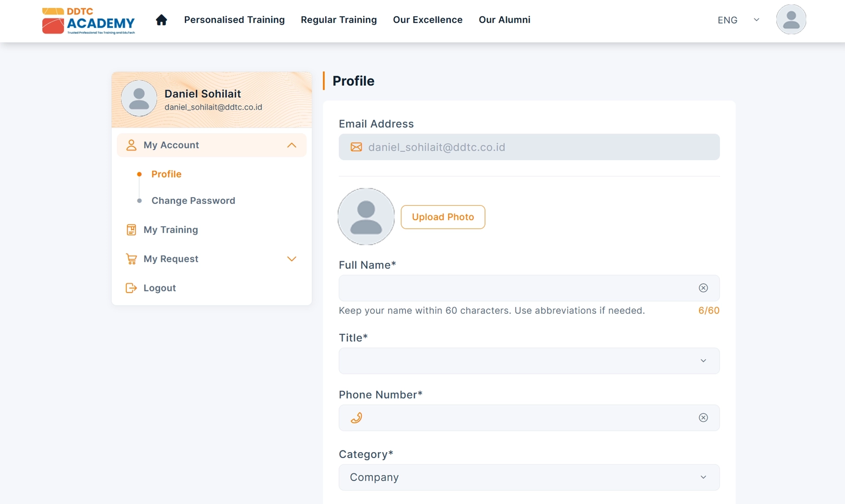
Task: Expand the My Request submenu chevron
Action: tap(291, 259)
